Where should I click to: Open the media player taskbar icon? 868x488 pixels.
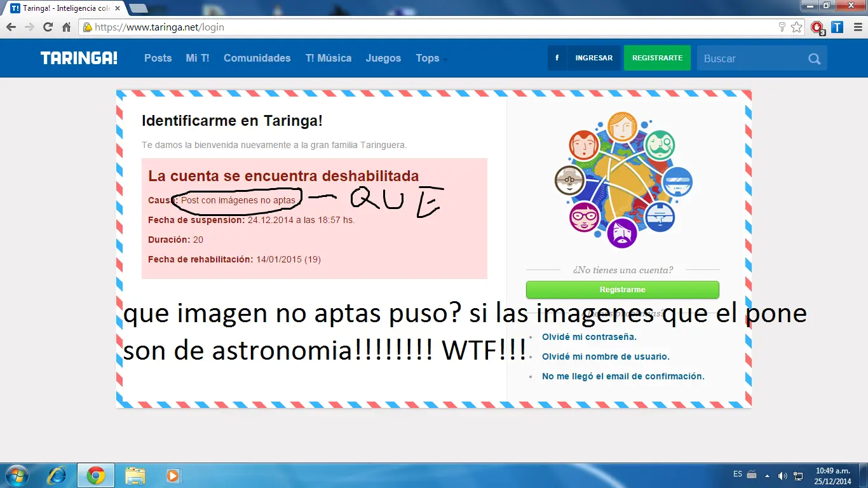pos(173,475)
